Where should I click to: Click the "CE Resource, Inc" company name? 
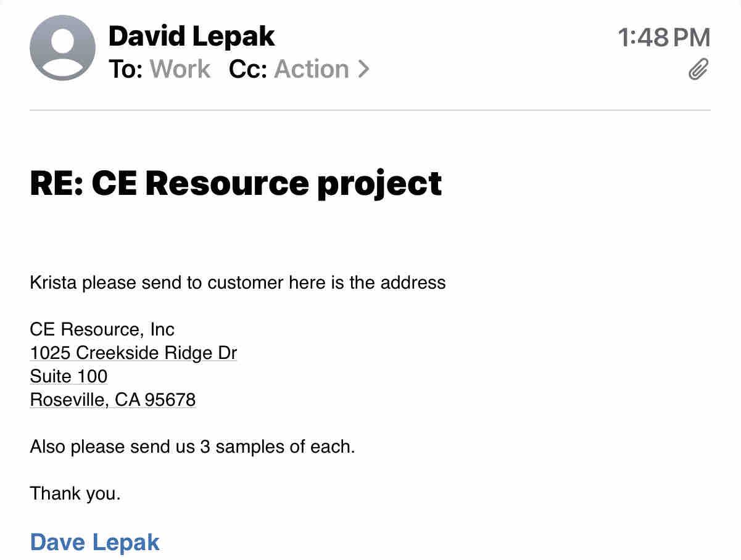[x=102, y=329]
